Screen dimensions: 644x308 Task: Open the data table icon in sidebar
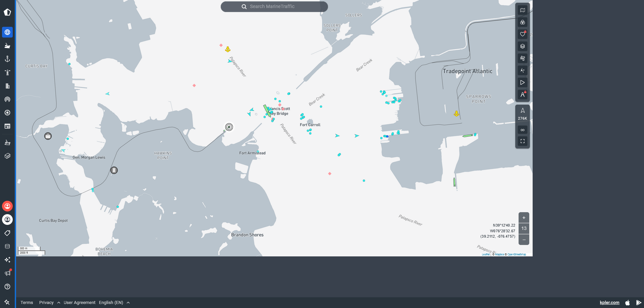click(x=7, y=126)
